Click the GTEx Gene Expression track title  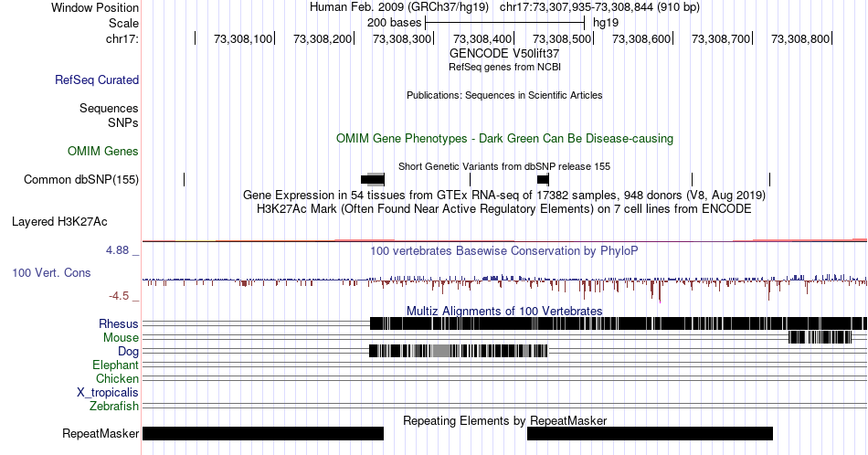point(504,195)
